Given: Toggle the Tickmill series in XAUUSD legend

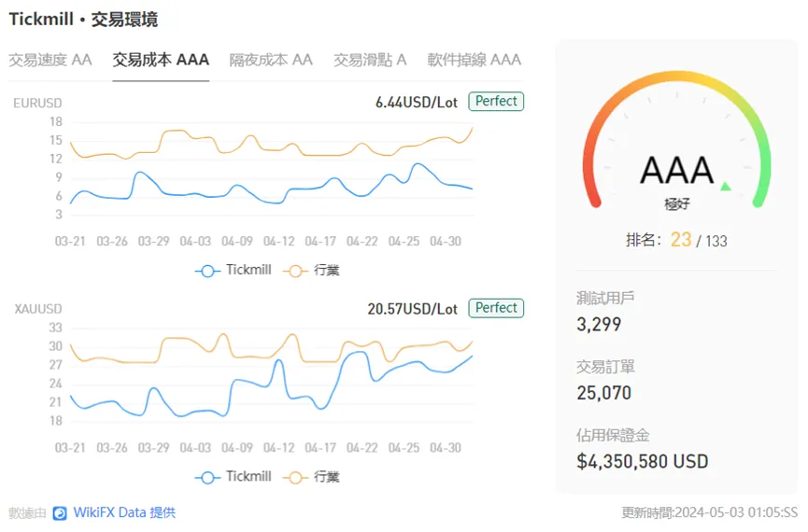Looking at the screenshot, I should click(233, 476).
